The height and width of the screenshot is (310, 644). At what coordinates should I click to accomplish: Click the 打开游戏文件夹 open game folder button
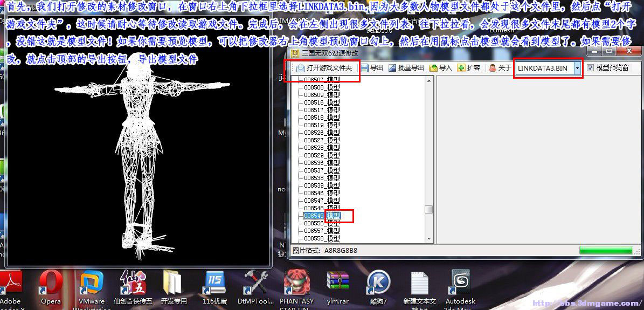point(324,68)
